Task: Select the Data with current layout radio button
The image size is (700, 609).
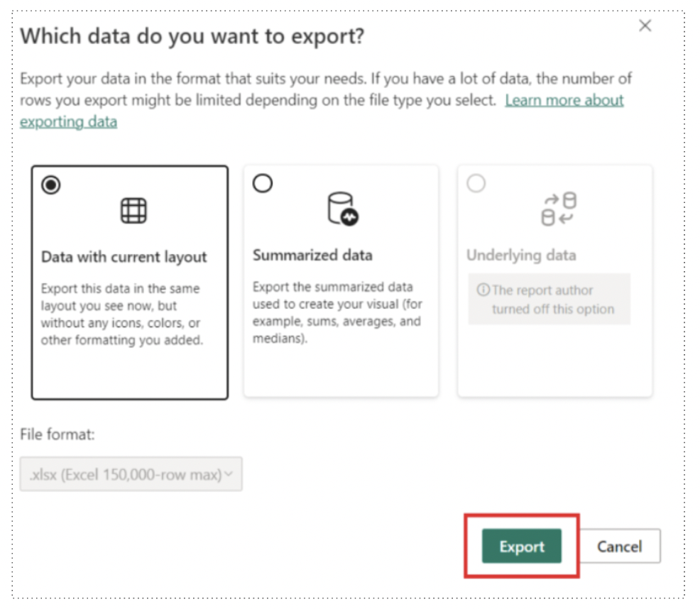Action: (x=51, y=185)
